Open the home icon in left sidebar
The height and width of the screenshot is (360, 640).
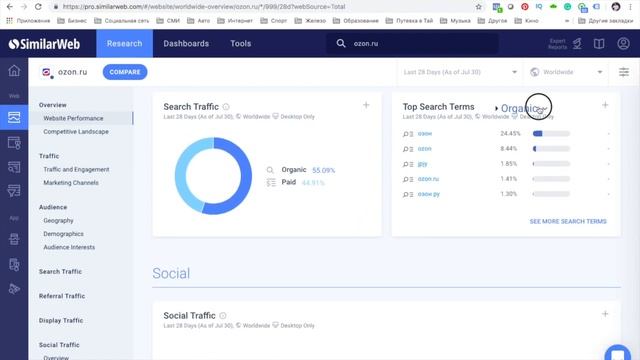[14, 70]
